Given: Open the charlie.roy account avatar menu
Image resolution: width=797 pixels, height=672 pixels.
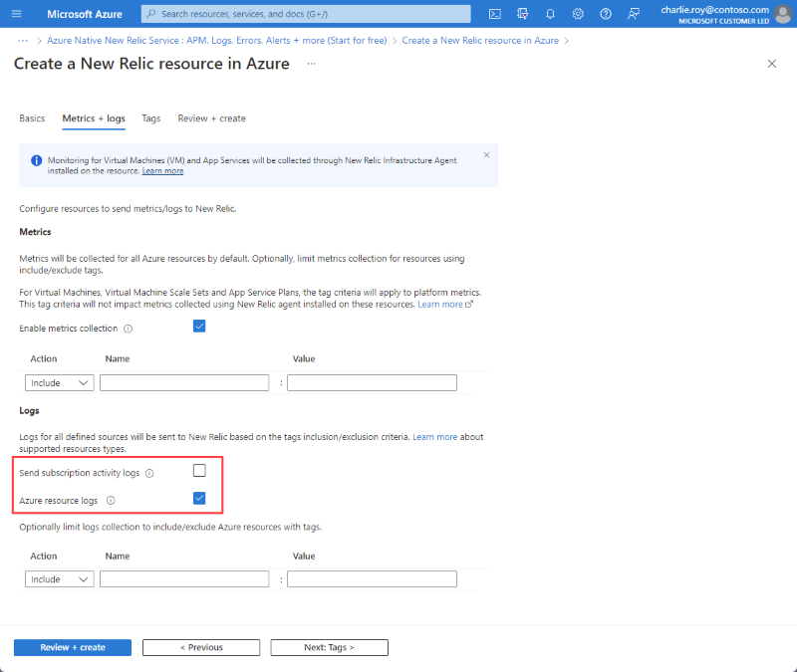Looking at the screenshot, I should pyautogui.click(x=783, y=14).
